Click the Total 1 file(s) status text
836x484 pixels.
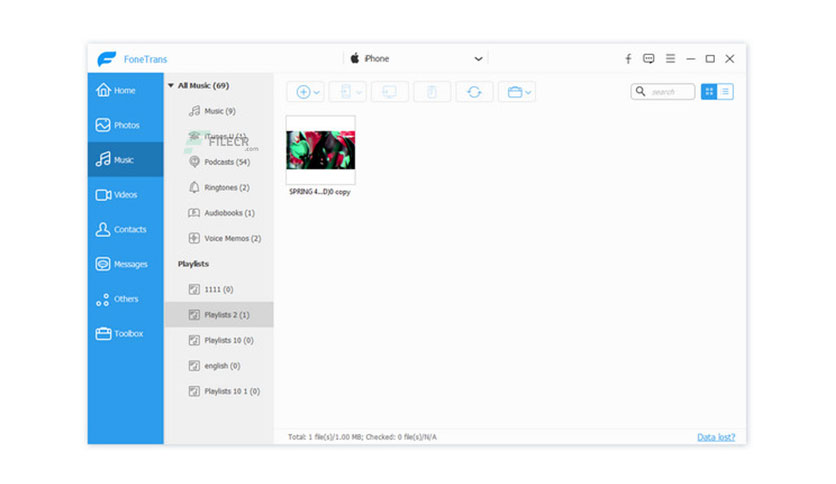pos(362,437)
